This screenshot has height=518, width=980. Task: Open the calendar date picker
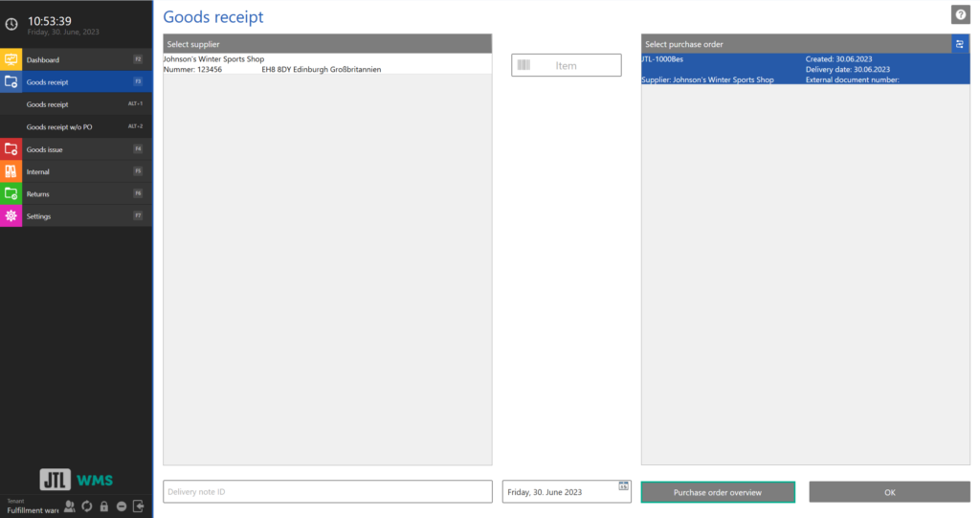(623, 486)
